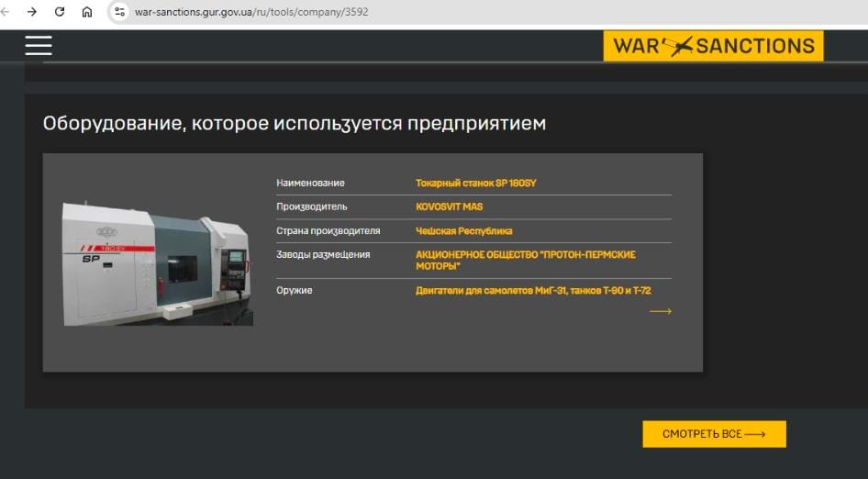Click the browser forward arrow
The image size is (868, 479).
pyautogui.click(x=33, y=12)
